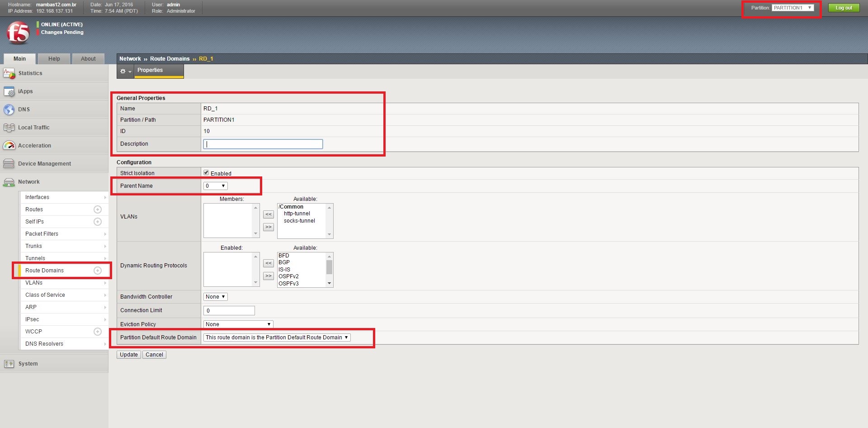This screenshot has height=428, width=868.
Task: Select BGP in Dynamic Routing Protocols list
Action: 284,262
